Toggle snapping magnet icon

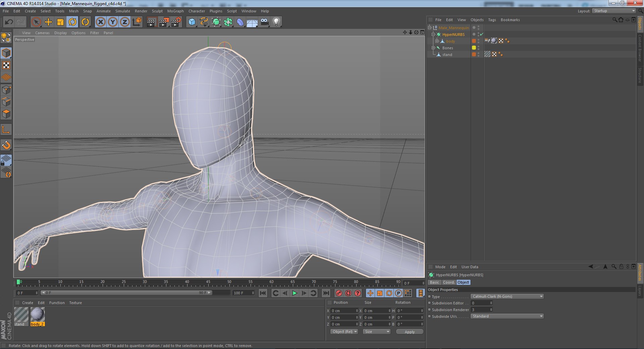6,145
